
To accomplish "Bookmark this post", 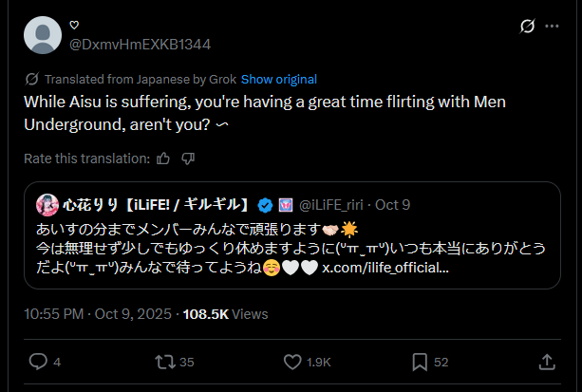I will [x=420, y=362].
